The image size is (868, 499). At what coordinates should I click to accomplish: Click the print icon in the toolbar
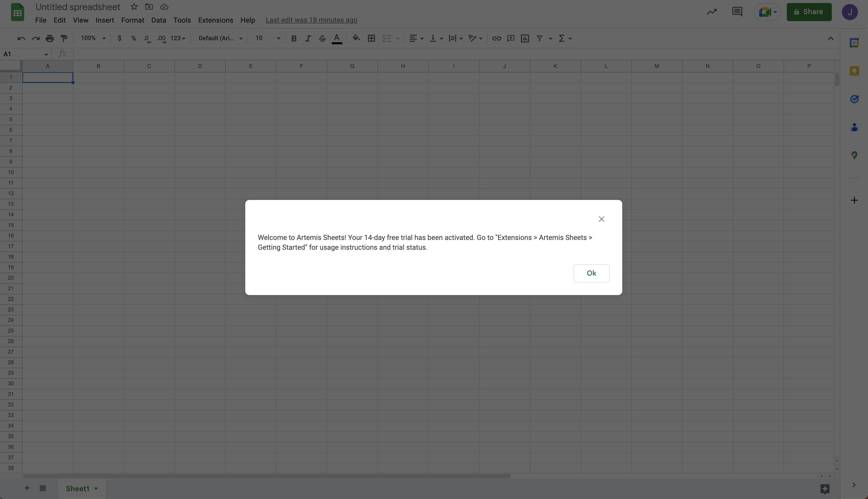(50, 38)
